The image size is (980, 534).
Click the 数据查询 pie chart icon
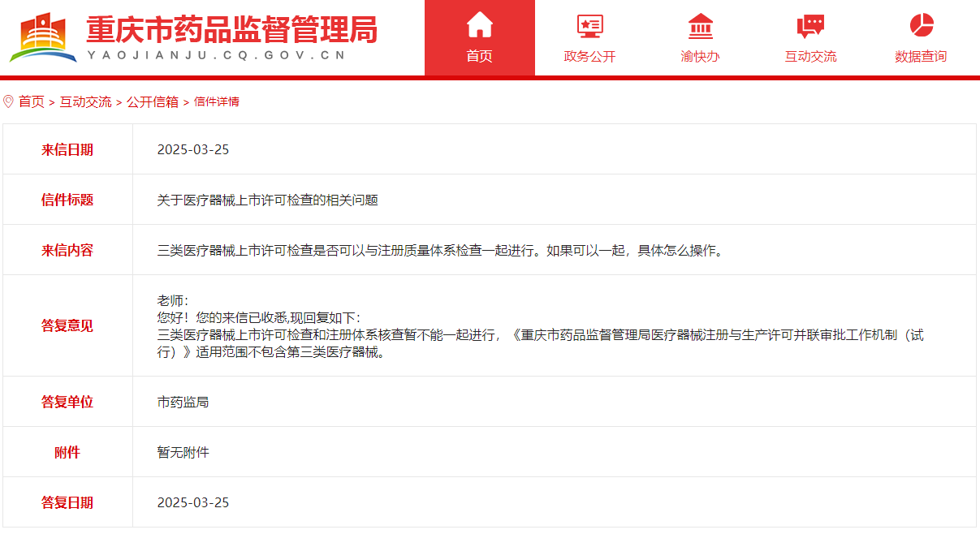pyautogui.click(x=921, y=25)
